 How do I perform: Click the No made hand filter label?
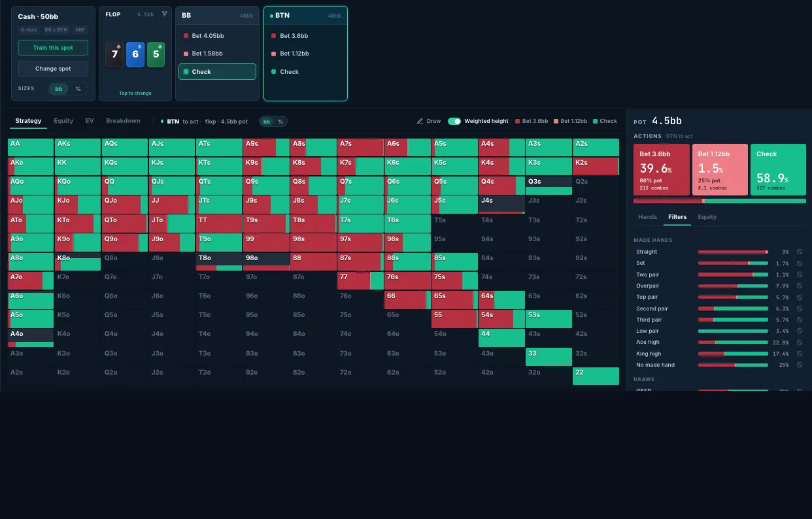click(655, 365)
